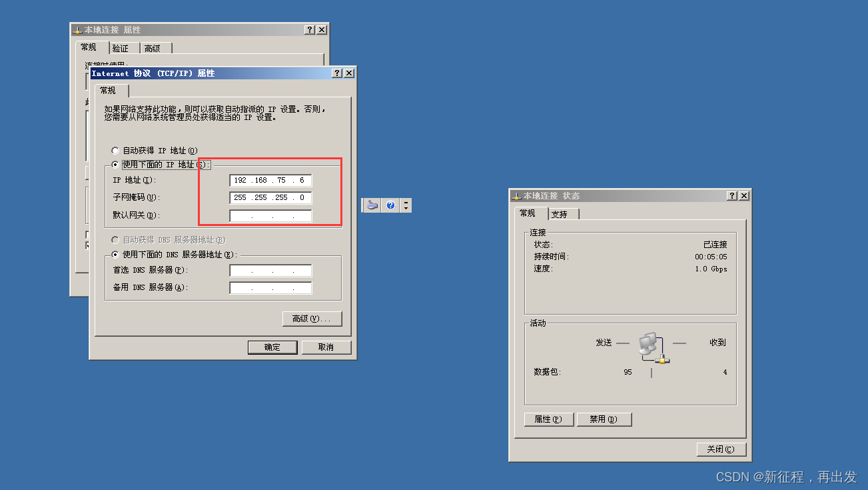Click the help button in TCP/IP properties title bar
Image resolution: width=868 pixels, height=490 pixels.
pos(338,73)
